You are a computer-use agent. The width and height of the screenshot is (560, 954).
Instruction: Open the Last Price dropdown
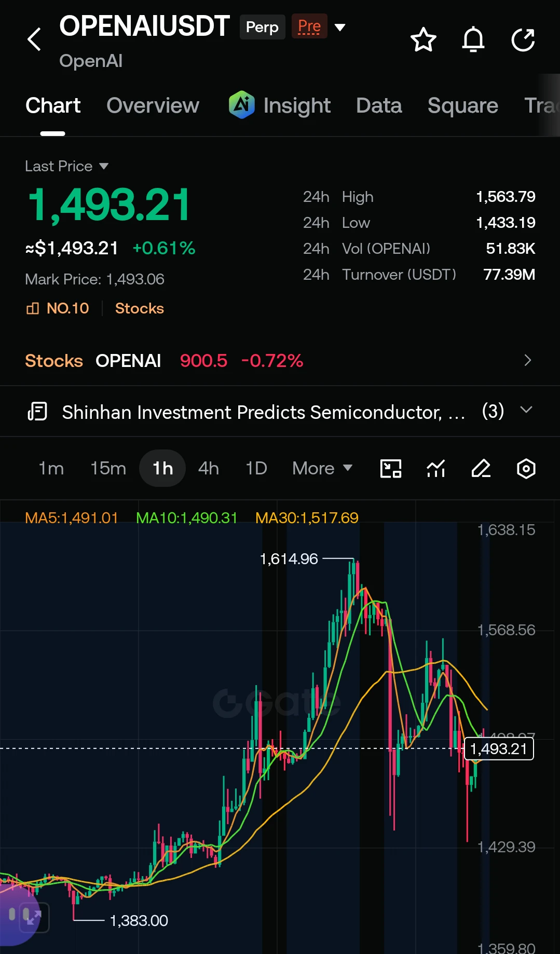[67, 166]
